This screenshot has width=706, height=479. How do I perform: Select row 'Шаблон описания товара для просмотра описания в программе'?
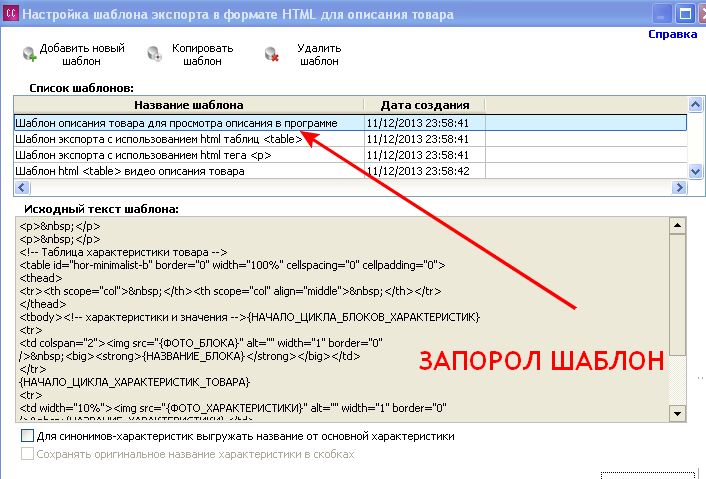(350, 123)
